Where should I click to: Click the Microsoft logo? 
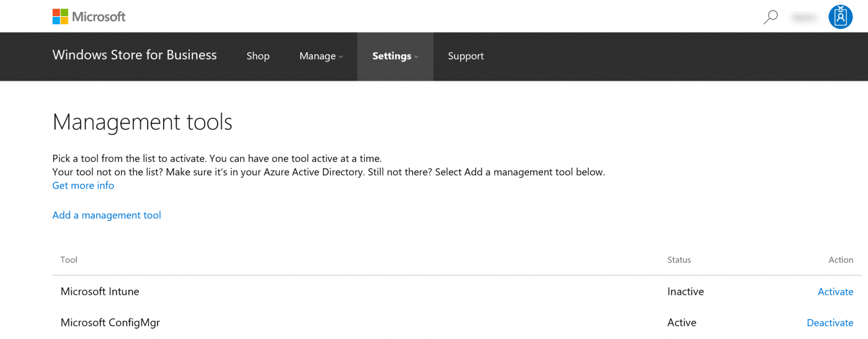89,16
